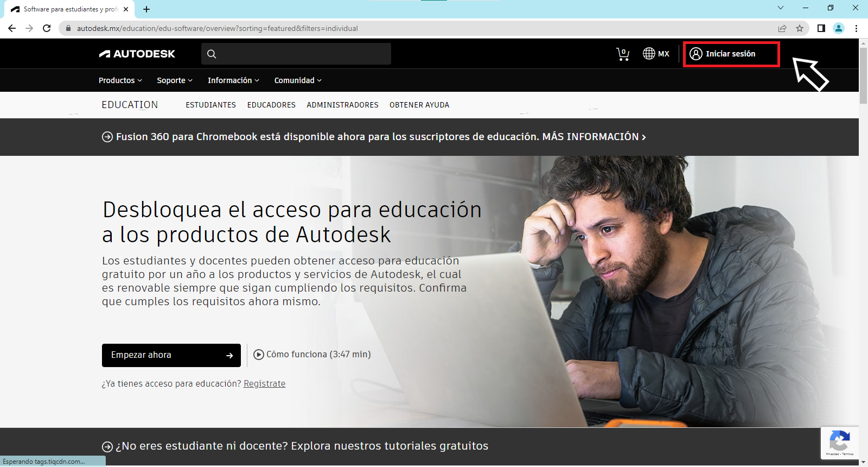
Task: Click the Autodesk logo
Action: [x=137, y=54]
